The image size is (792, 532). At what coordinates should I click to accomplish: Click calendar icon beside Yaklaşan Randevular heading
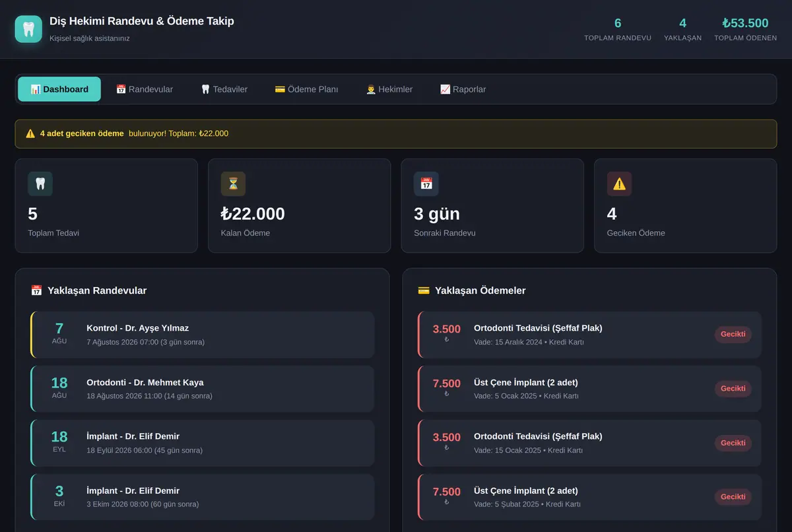point(36,290)
